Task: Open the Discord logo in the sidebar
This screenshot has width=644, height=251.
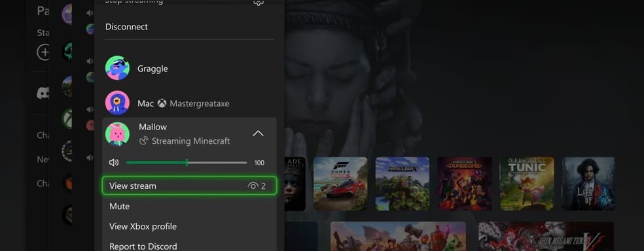Action: 43,93
